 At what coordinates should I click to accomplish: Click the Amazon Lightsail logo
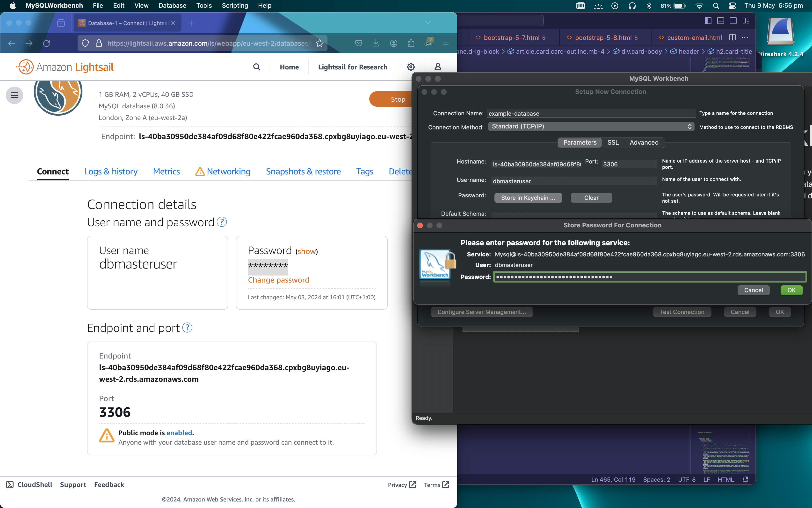[x=65, y=67]
